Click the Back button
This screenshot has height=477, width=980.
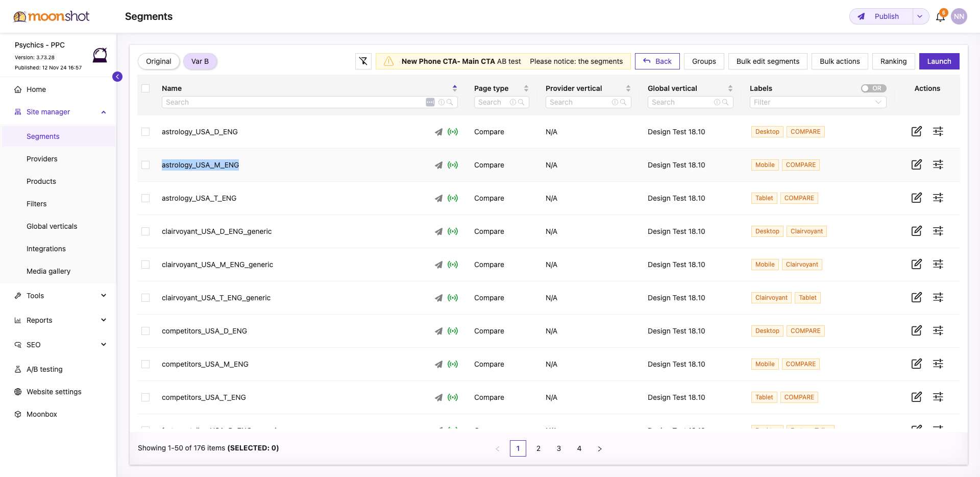point(657,61)
